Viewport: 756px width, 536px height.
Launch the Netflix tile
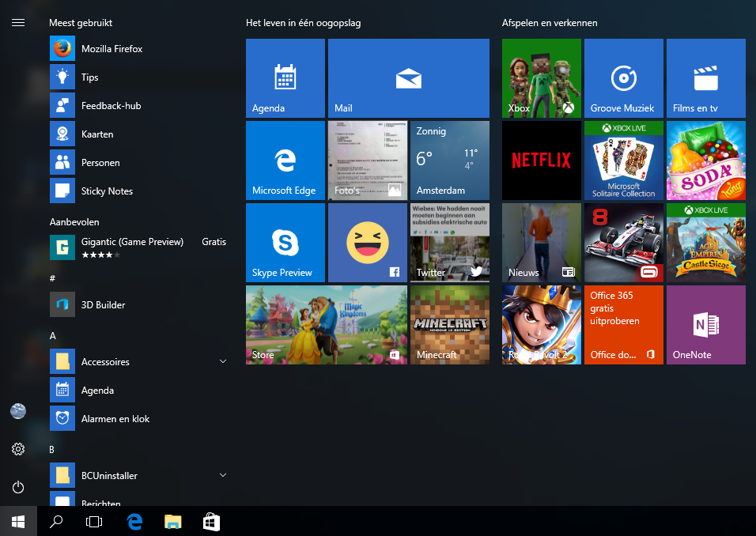pyautogui.click(x=541, y=160)
